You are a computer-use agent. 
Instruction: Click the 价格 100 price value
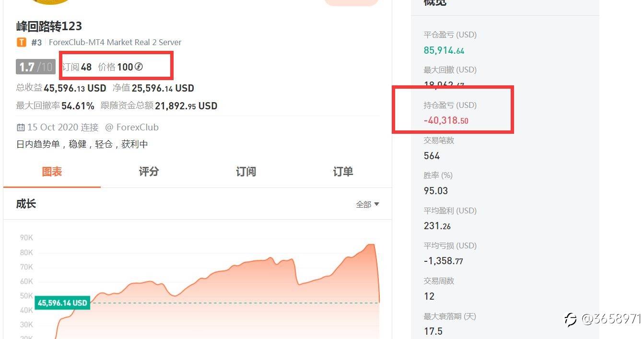116,67
